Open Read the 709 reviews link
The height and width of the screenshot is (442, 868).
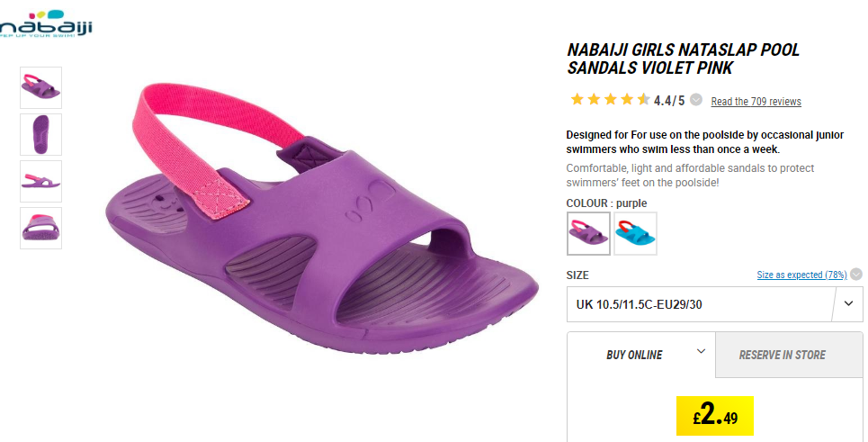tap(756, 102)
